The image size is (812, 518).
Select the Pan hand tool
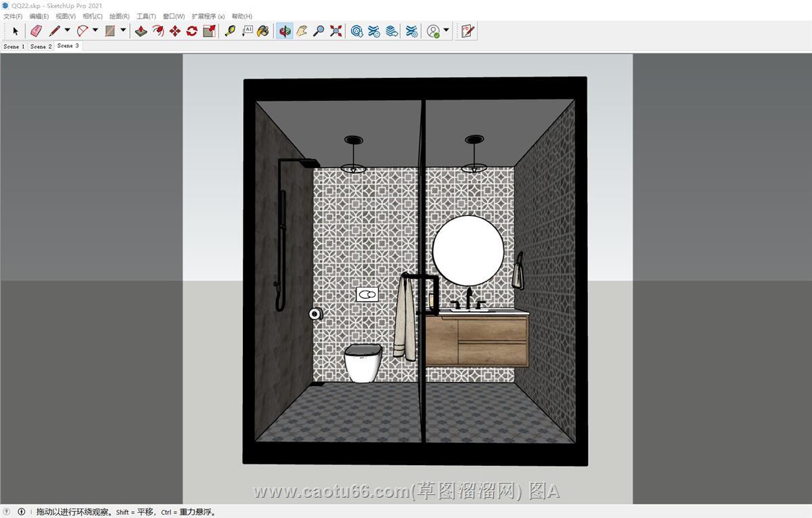[x=302, y=31]
